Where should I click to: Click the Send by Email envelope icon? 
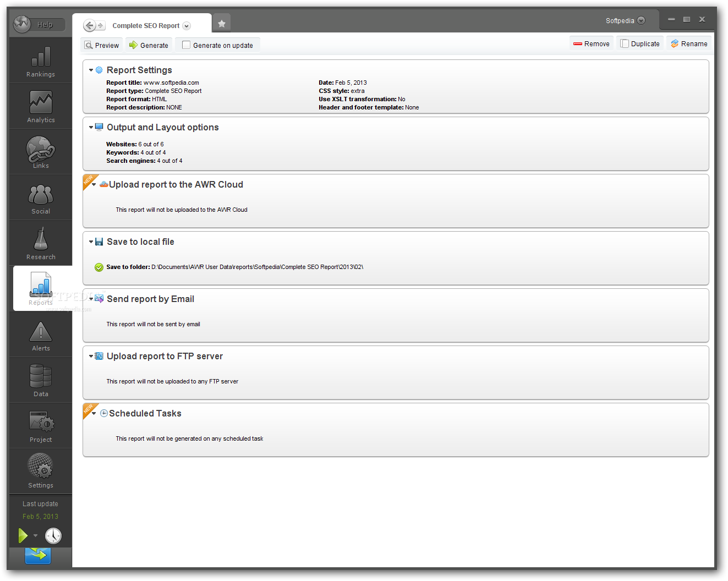point(99,299)
